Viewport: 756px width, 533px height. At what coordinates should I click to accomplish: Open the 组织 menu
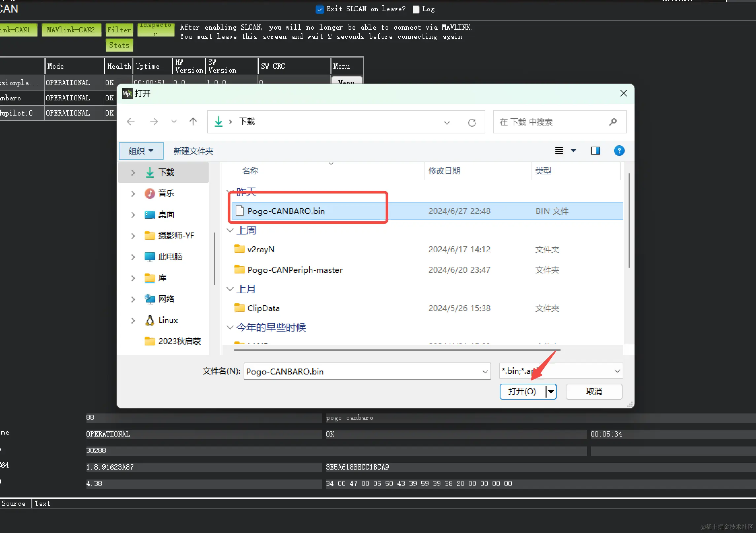point(141,151)
